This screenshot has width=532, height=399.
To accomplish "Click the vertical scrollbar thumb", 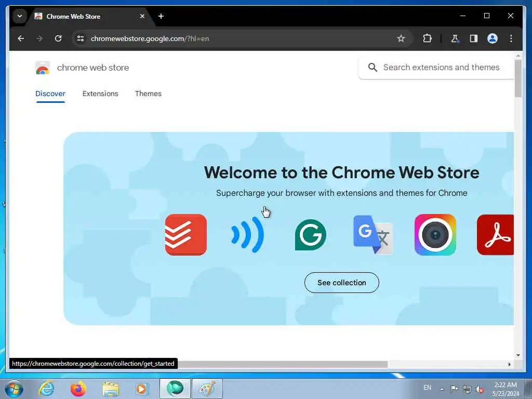I will click(518, 78).
